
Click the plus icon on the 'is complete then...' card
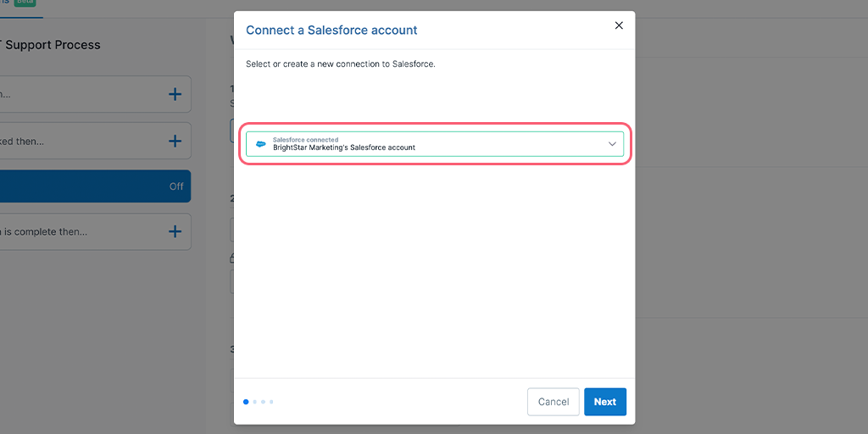coord(175,231)
